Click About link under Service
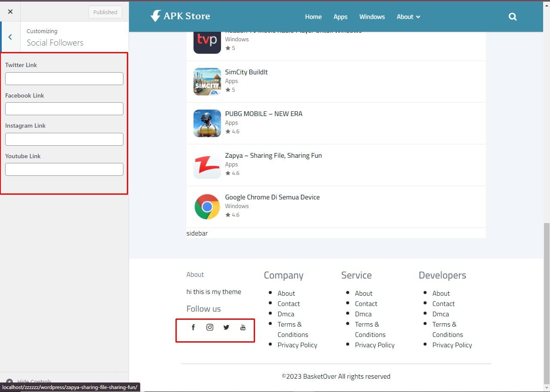 (364, 294)
